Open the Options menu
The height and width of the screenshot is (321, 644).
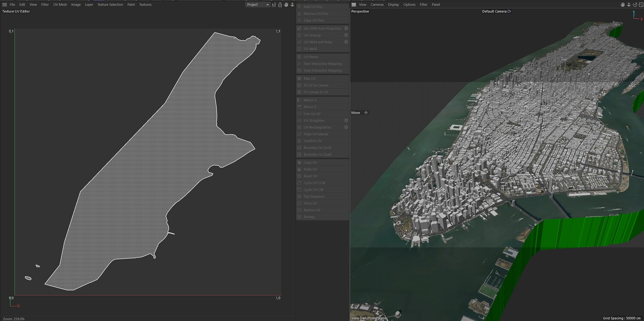coord(409,5)
